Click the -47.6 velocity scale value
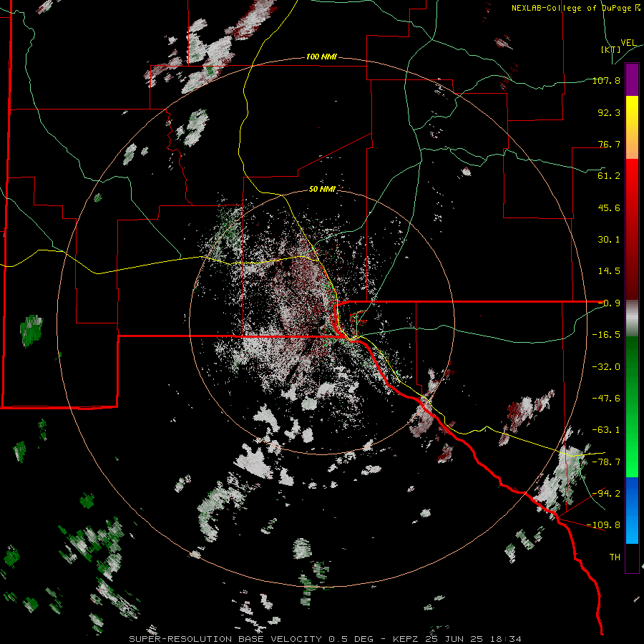 pos(606,398)
